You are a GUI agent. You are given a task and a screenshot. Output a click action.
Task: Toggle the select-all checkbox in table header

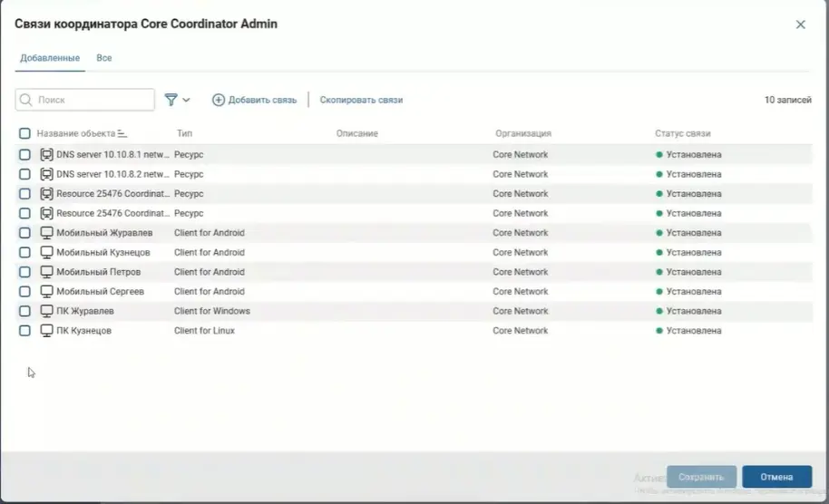click(24, 134)
